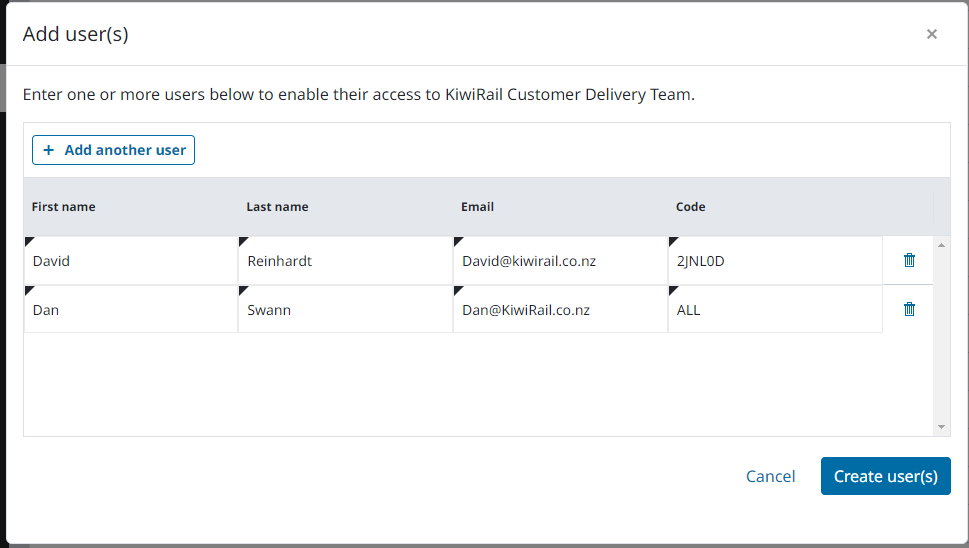The height and width of the screenshot is (548, 969).
Task: Click the Last name column header
Action: [277, 207]
